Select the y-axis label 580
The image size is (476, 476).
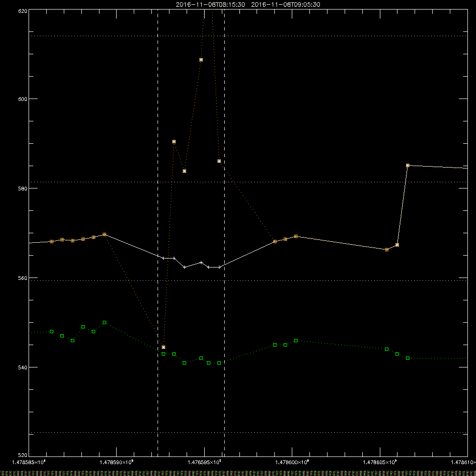[23, 188]
